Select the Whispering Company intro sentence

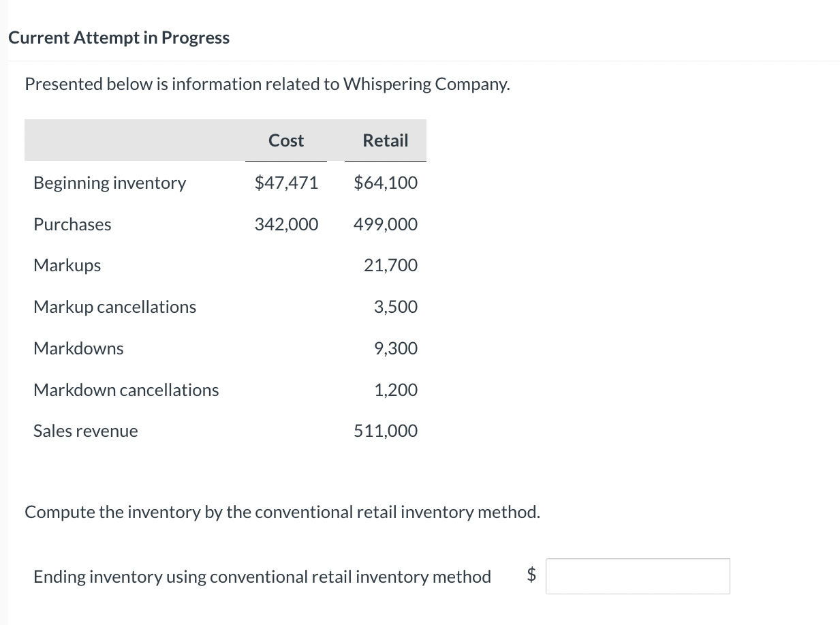(266, 83)
